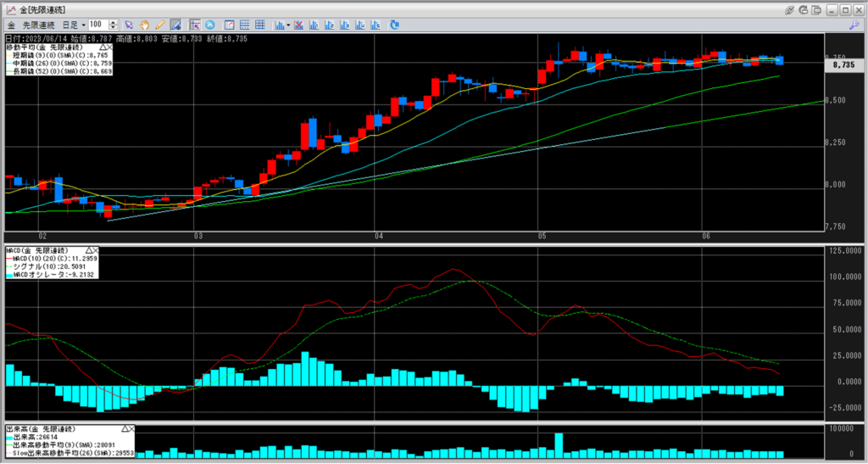Activate the hand pan tool
Viewport: 868px width, 464px height.
(145, 25)
